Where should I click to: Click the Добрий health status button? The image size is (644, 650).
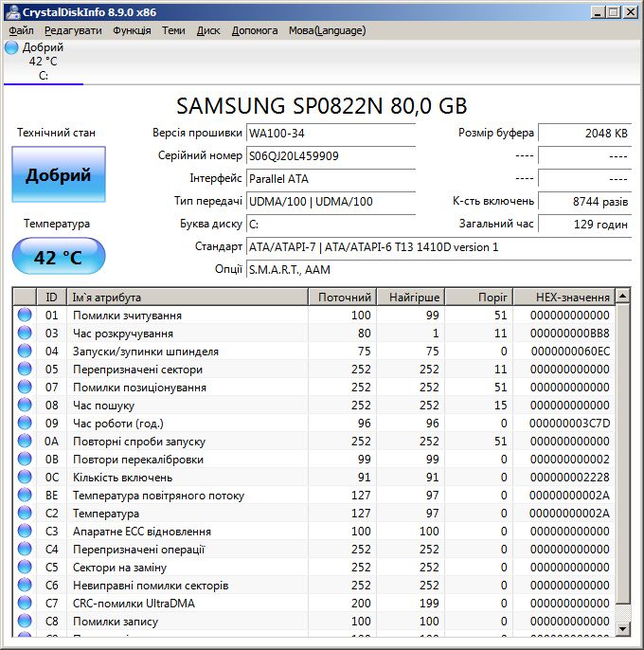pyautogui.click(x=59, y=174)
